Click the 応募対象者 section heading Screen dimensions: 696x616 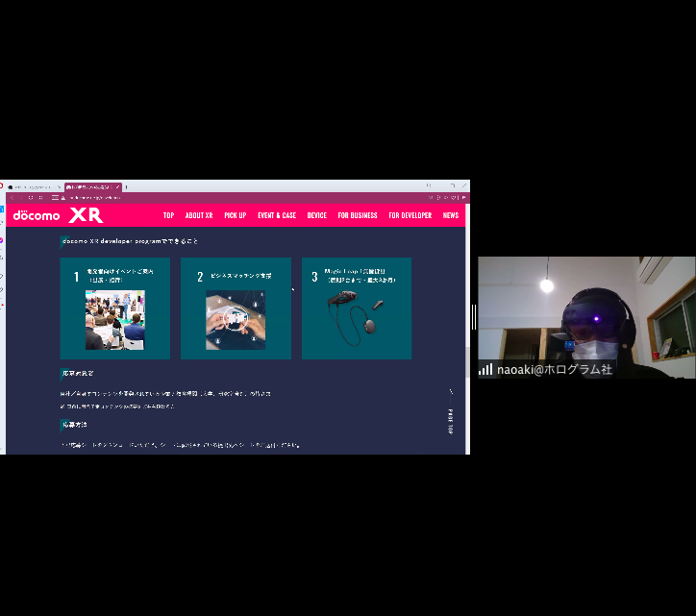[78, 373]
